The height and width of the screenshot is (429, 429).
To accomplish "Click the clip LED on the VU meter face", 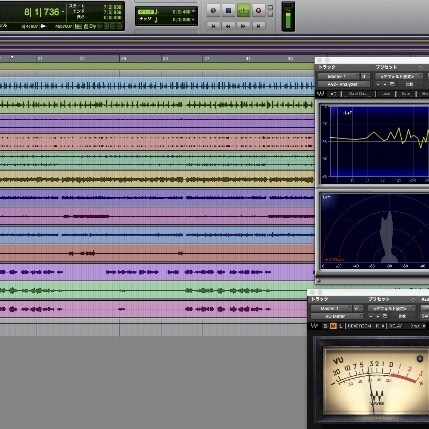I will [420, 359].
